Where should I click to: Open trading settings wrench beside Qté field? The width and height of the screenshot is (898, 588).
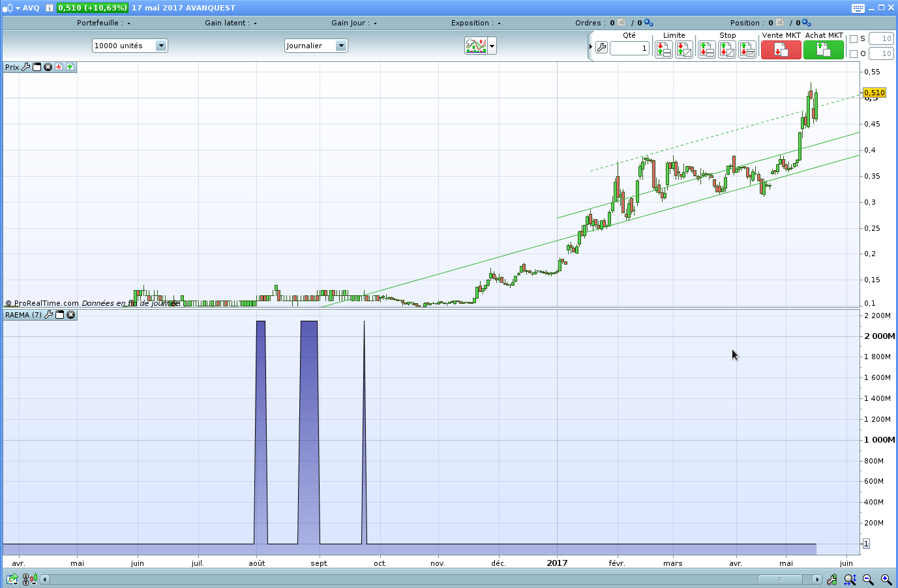tap(602, 48)
